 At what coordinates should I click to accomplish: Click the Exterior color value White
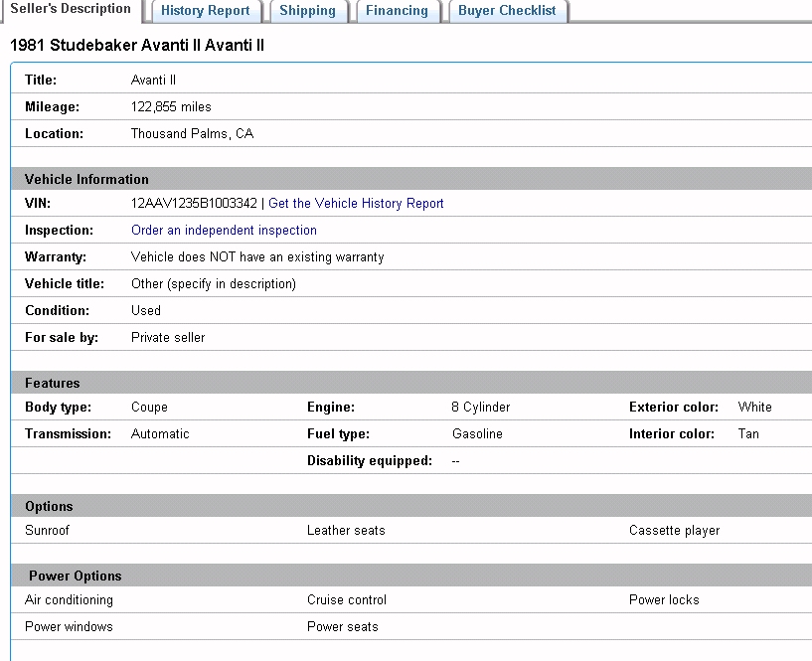tap(754, 407)
